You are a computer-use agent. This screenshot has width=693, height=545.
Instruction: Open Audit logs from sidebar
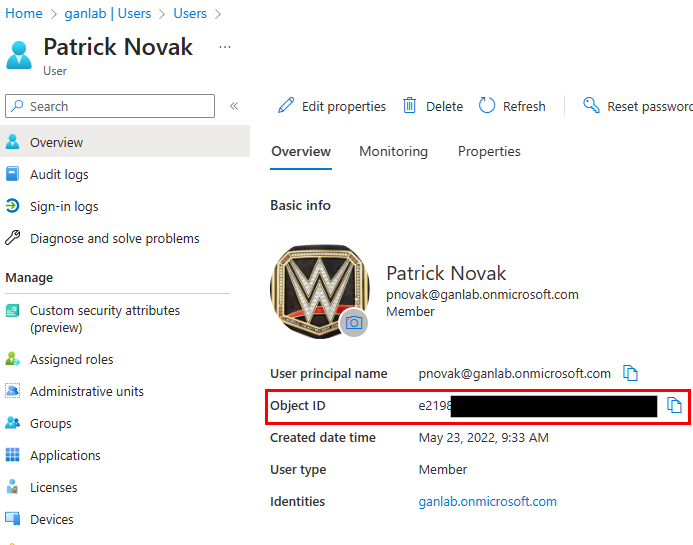(59, 174)
